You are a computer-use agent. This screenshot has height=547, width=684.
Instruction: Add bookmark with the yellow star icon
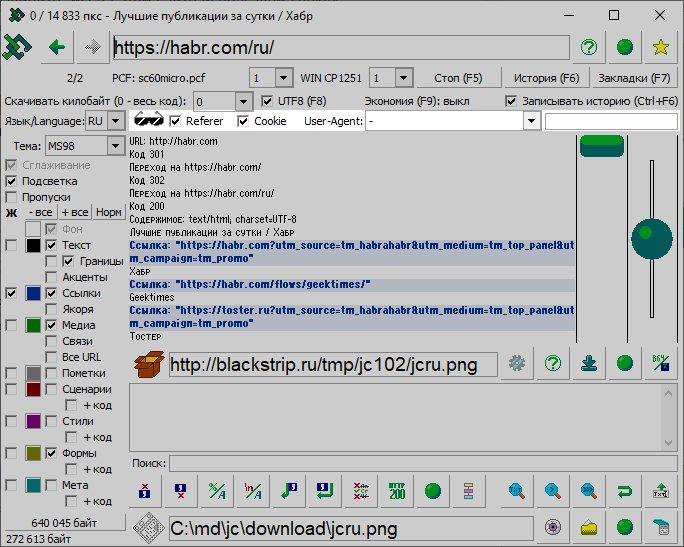660,47
